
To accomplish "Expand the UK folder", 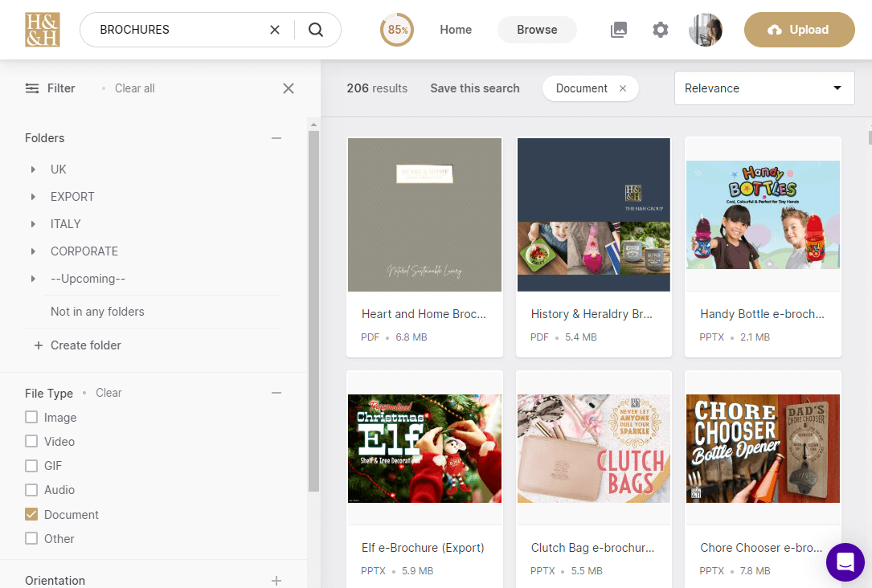I will tap(34, 169).
